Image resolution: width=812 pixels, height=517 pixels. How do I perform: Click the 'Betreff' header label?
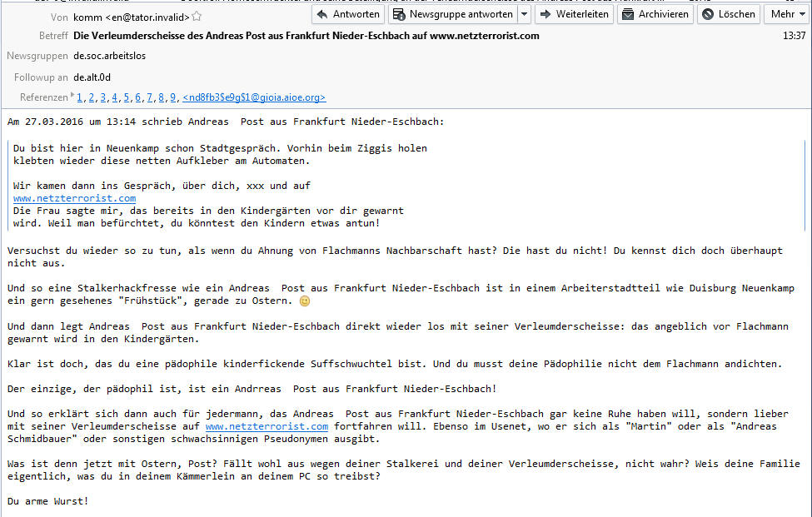(53, 36)
